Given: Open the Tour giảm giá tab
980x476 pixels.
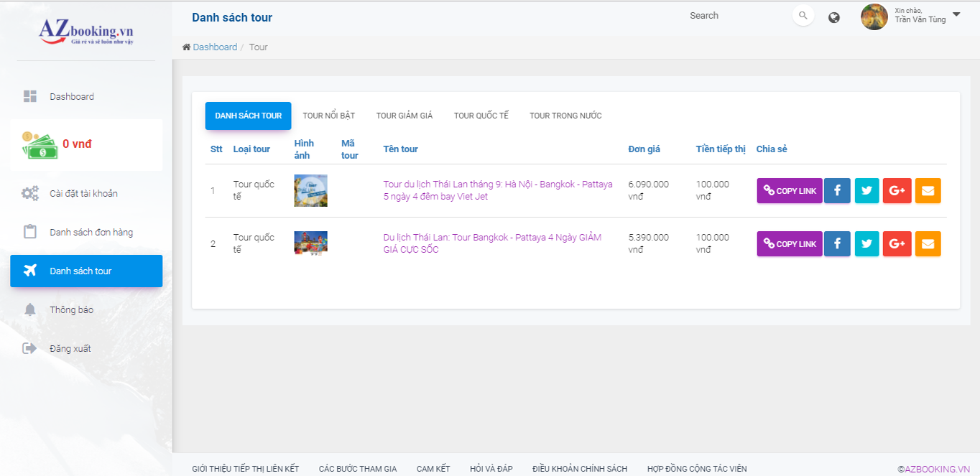Looking at the screenshot, I should pyautogui.click(x=404, y=116).
